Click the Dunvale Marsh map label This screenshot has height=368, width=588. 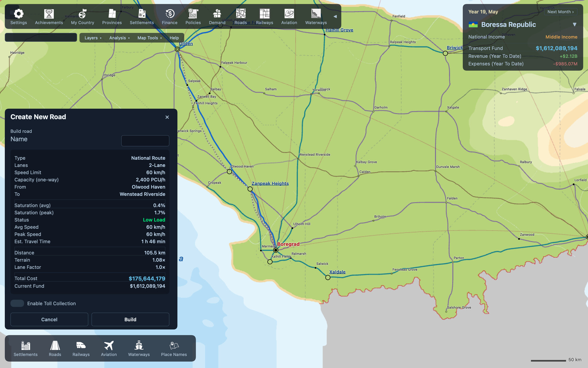pyautogui.click(x=448, y=167)
